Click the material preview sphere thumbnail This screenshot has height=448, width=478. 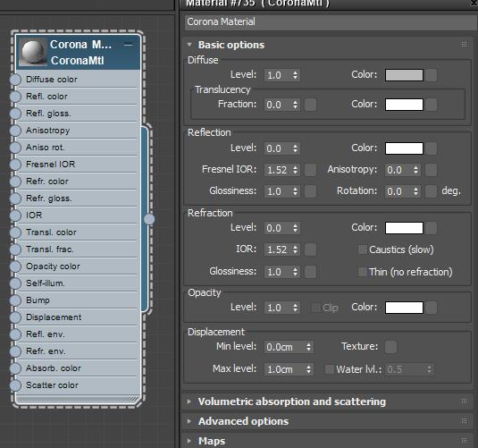point(33,52)
